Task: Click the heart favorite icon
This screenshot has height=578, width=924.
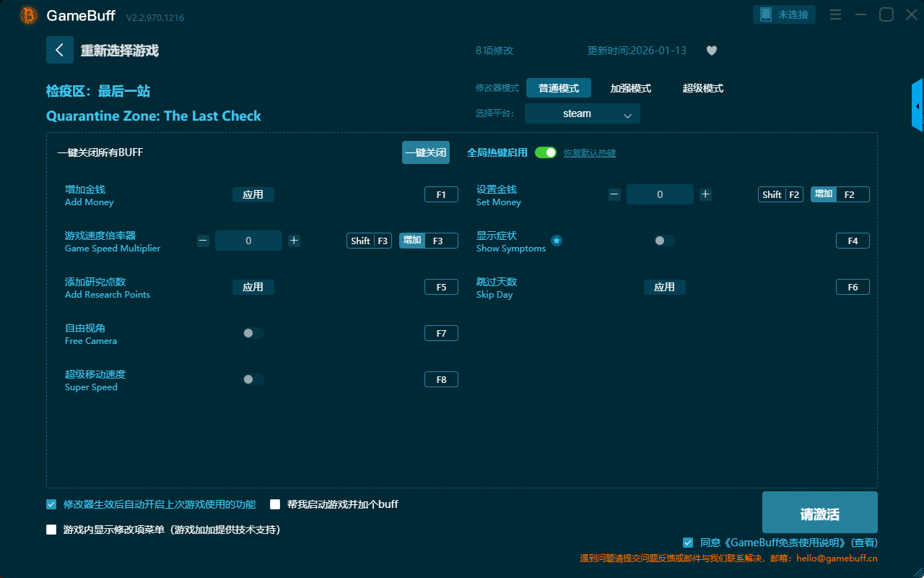Action: click(711, 51)
